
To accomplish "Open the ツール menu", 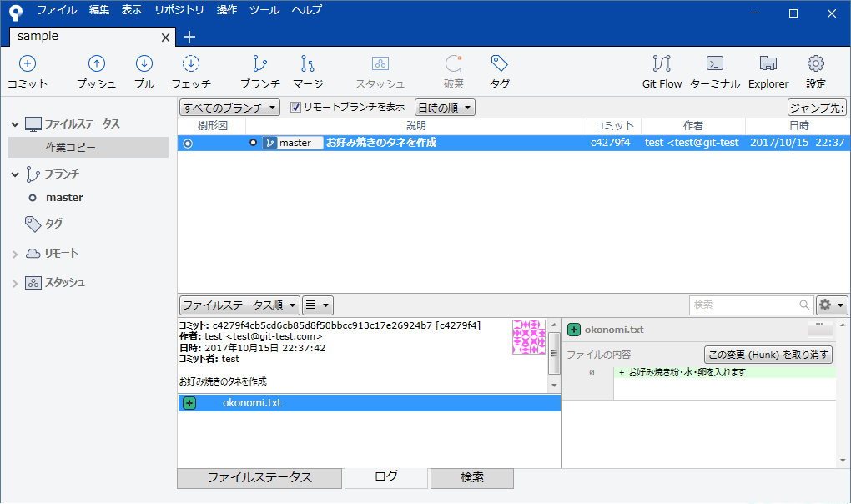I will (x=264, y=10).
